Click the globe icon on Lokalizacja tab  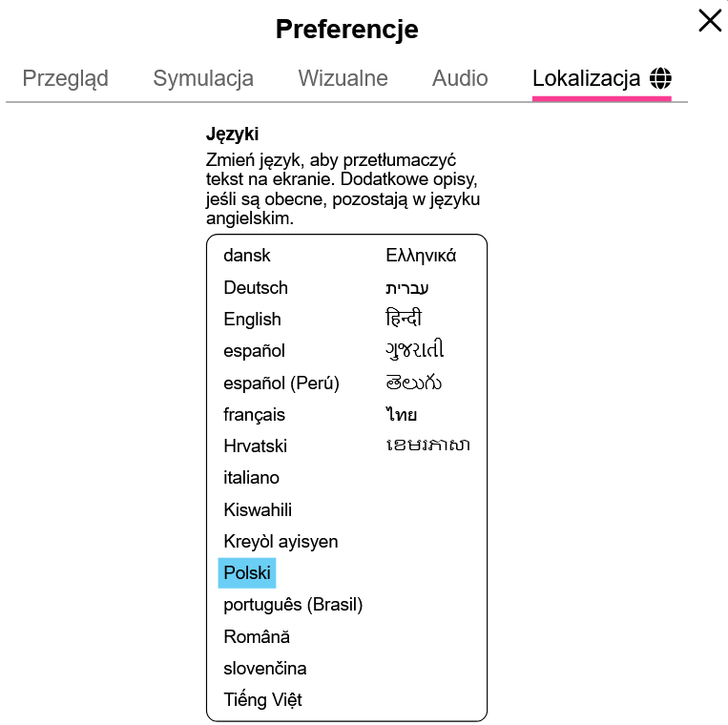(x=660, y=78)
